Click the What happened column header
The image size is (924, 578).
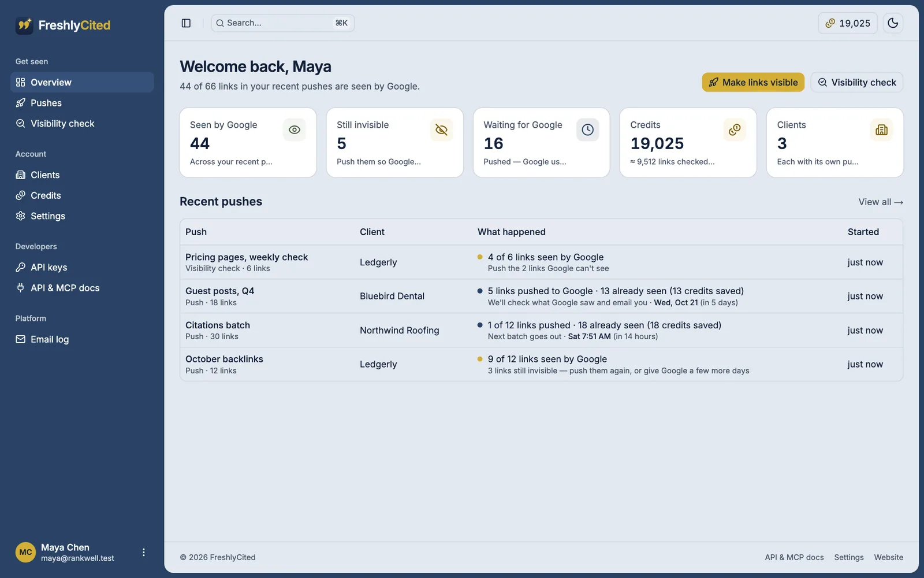512,232
